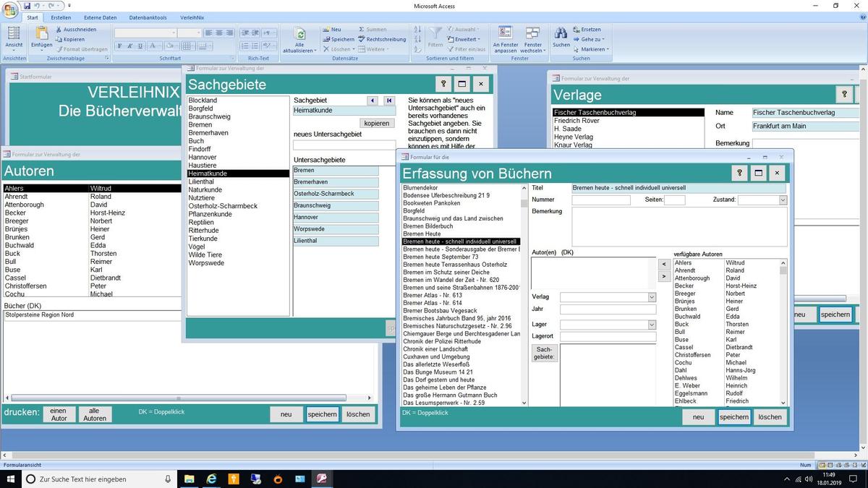Click Ausschneiden scissors in the ribbon
The image size is (868, 488).
[75, 30]
